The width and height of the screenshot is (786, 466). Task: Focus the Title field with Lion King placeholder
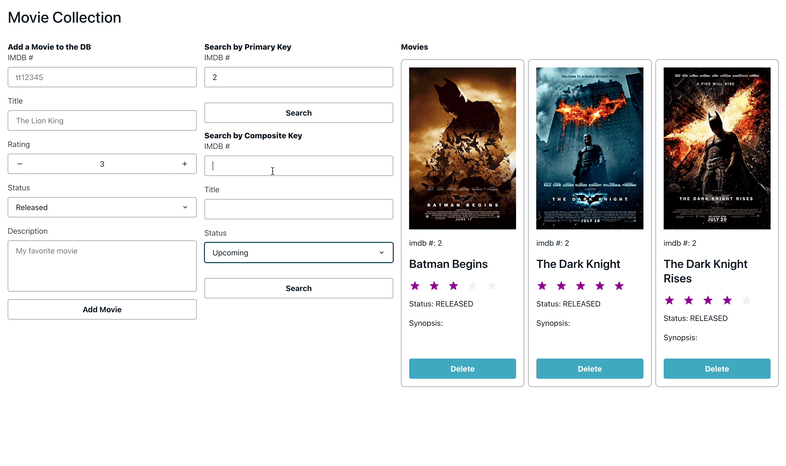(102, 121)
